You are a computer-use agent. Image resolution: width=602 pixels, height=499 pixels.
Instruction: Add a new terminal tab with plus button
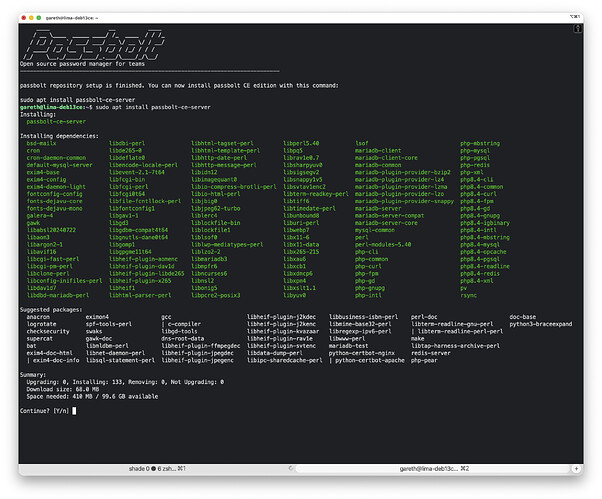576,469
